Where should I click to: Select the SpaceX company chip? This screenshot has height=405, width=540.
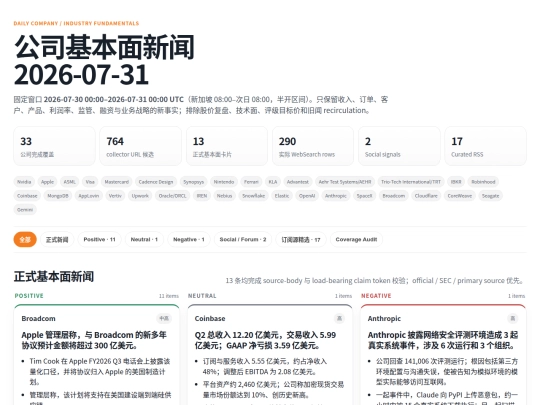click(x=364, y=196)
